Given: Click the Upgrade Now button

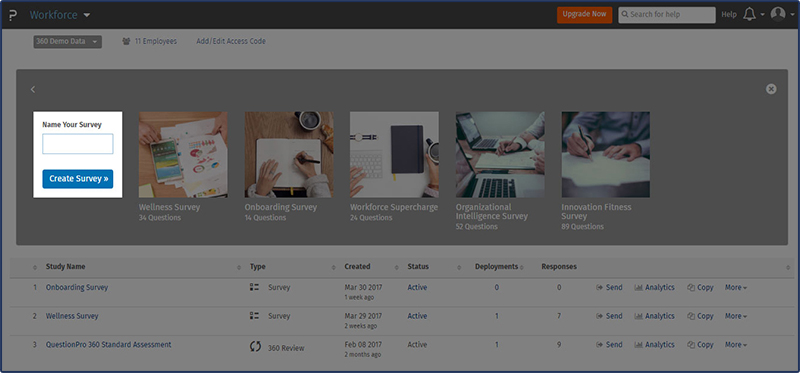Looking at the screenshot, I should click(x=584, y=14).
